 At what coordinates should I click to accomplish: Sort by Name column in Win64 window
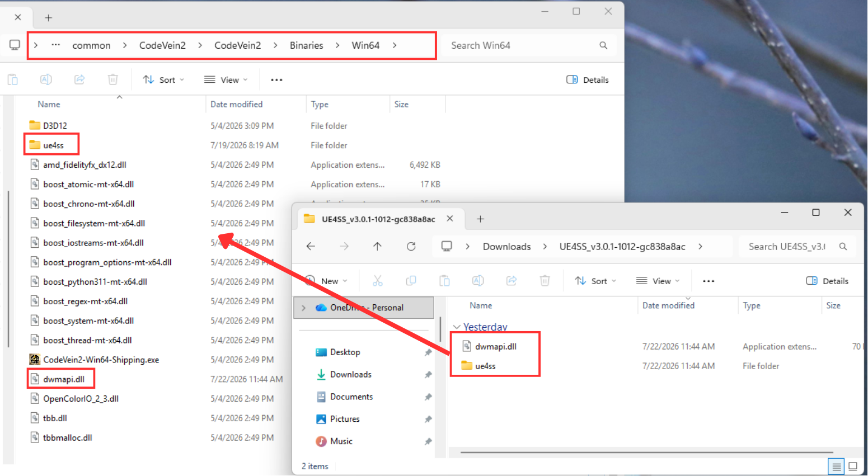[x=49, y=104]
